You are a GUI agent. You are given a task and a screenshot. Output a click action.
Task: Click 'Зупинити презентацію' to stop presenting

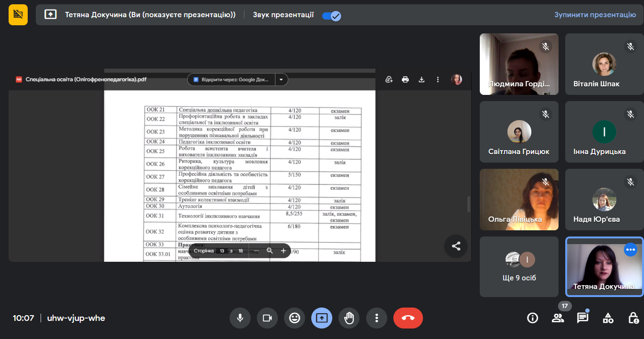(x=595, y=15)
